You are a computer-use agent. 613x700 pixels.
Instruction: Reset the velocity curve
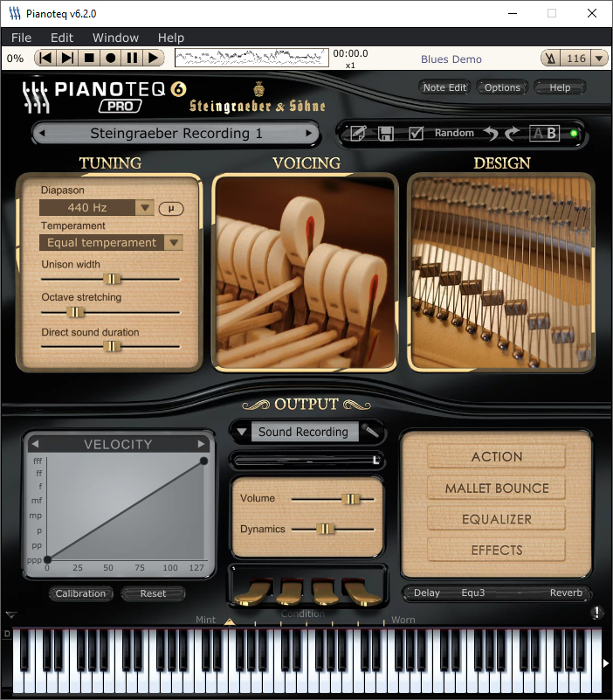(x=153, y=593)
